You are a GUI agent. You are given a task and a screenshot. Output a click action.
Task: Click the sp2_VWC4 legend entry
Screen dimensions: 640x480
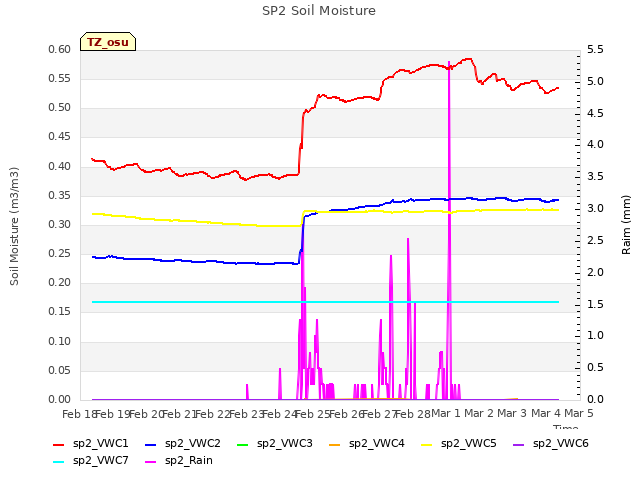pos(367,444)
